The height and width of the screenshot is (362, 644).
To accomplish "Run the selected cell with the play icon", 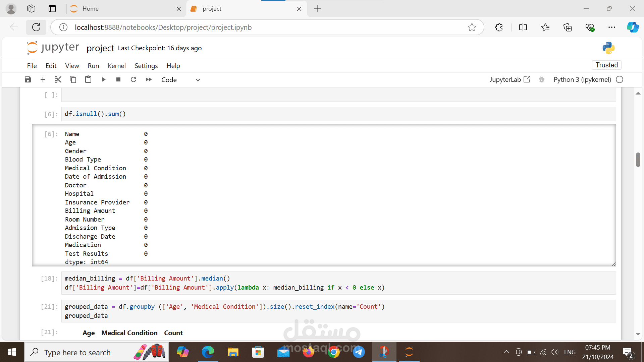I will point(103,79).
